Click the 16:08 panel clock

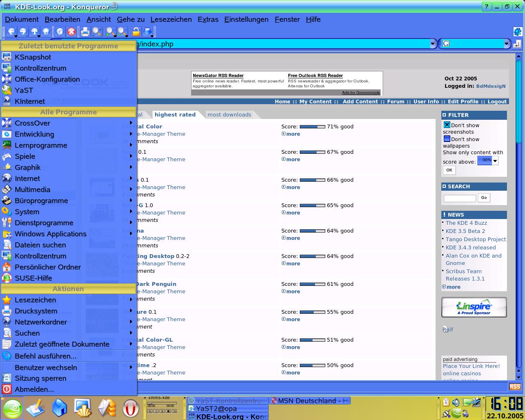tap(504, 404)
